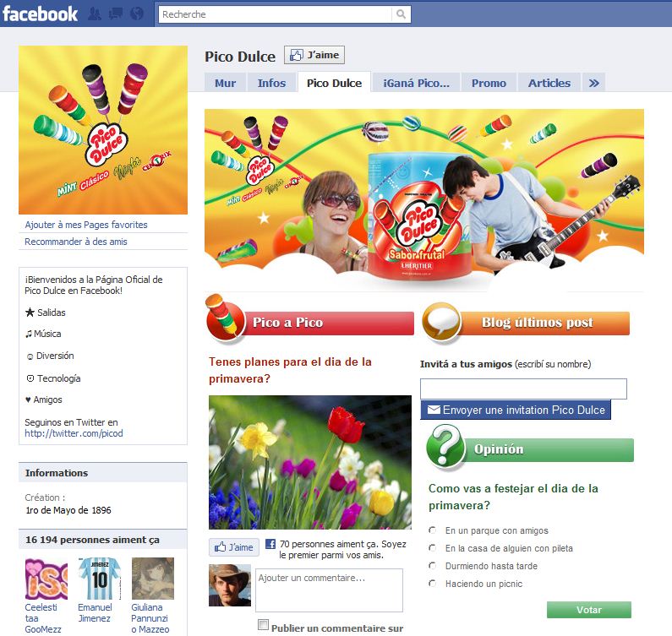This screenshot has height=636, width=672.
Task: Select En un parque con amigos
Action: click(433, 530)
